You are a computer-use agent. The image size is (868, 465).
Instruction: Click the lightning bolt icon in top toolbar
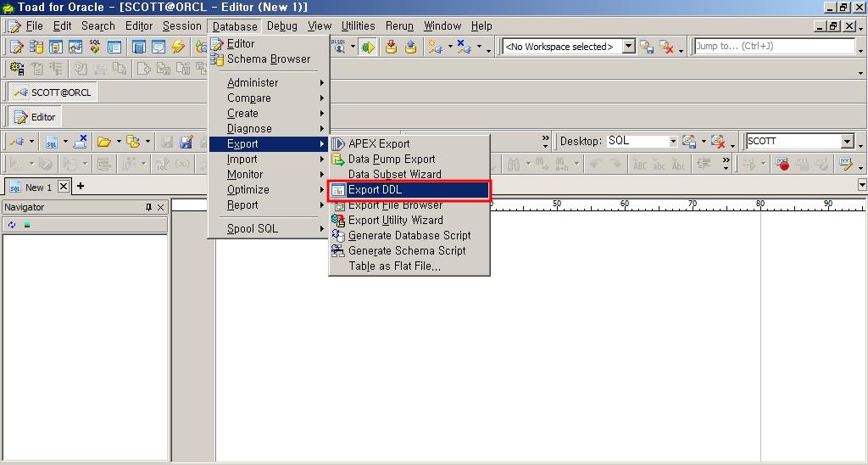click(x=178, y=48)
